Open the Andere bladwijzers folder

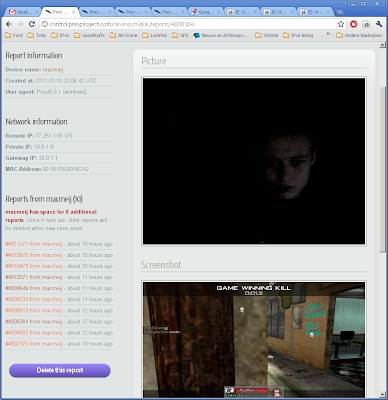(359, 35)
